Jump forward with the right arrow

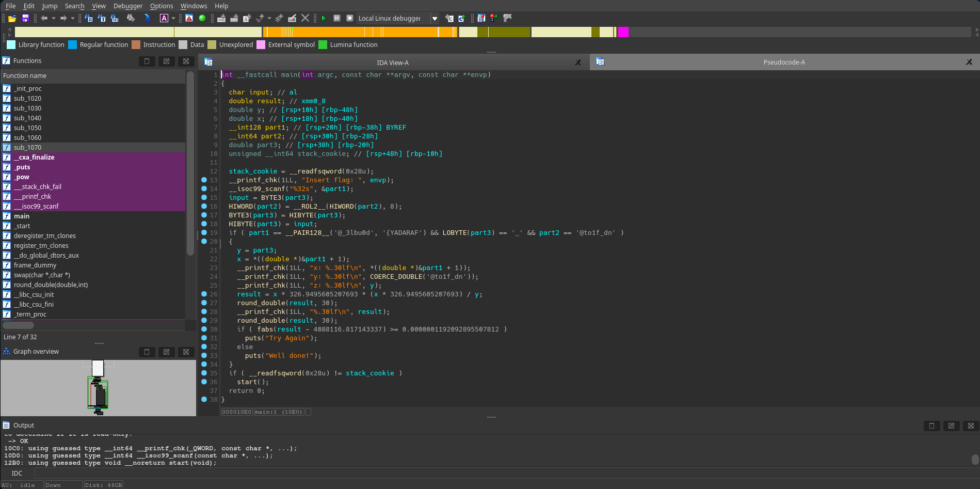pyautogui.click(x=63, y=18)
